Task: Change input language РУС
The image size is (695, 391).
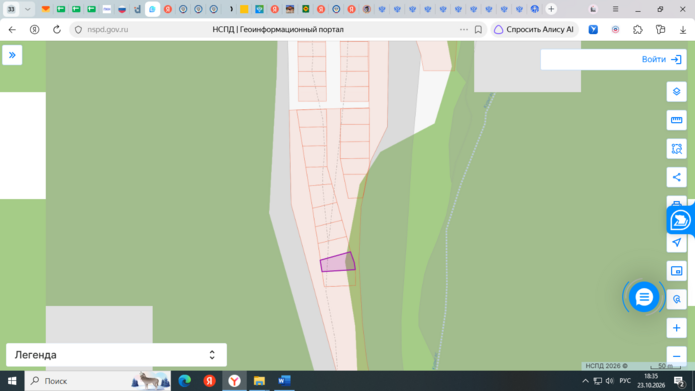Action: pos(625,381)
